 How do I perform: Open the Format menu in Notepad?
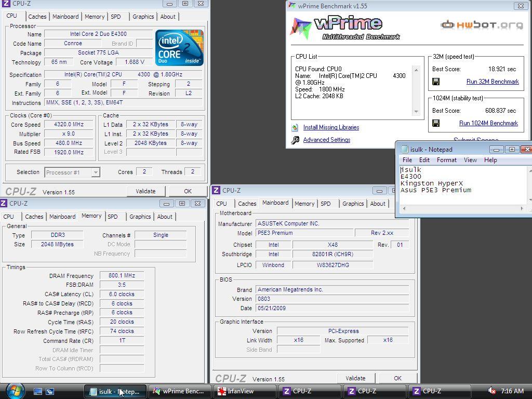point(446,160)
